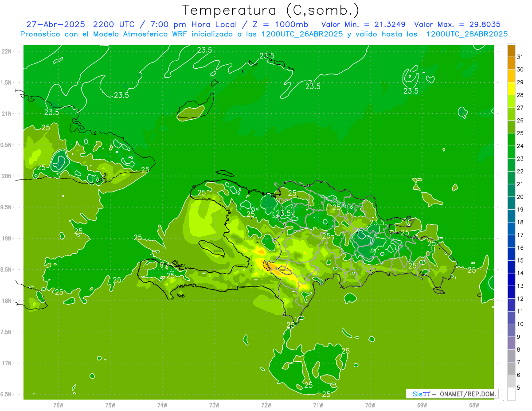The width and height of the screenshot is (532, 411).
Task: Click the yellow band between 28 and 29
Action: pyautogui.click(x=511, y=89)
